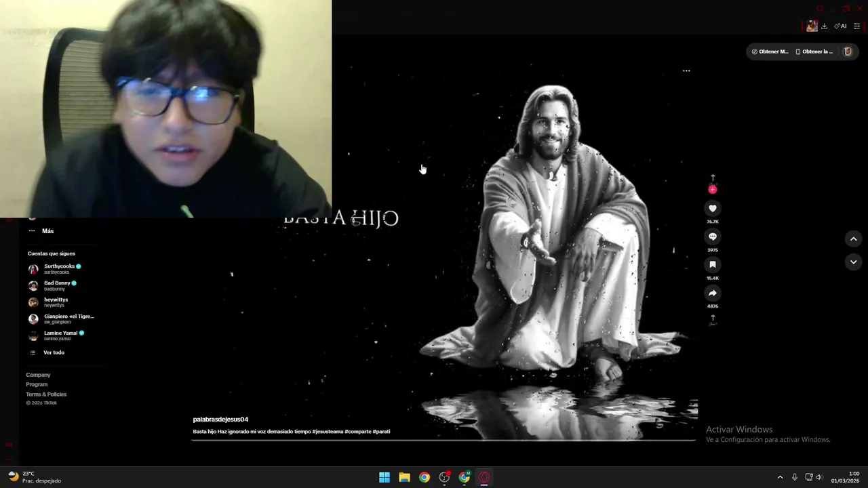Open profile avatar in TikTok top pill
The image size is (868, 488).
pyautogui.click(x=847, y=52)
